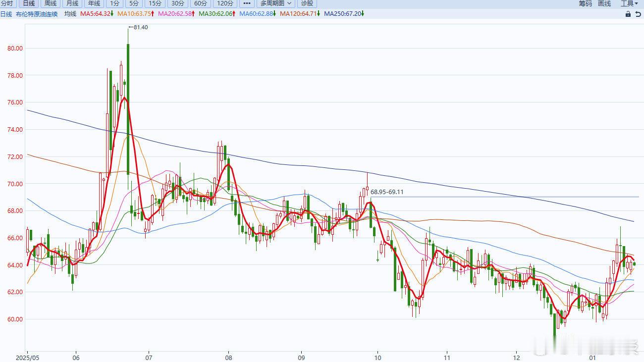Switch to 分时 intraday chart tab
Viewport: 644px width, 362px height.
click(7, 3)
